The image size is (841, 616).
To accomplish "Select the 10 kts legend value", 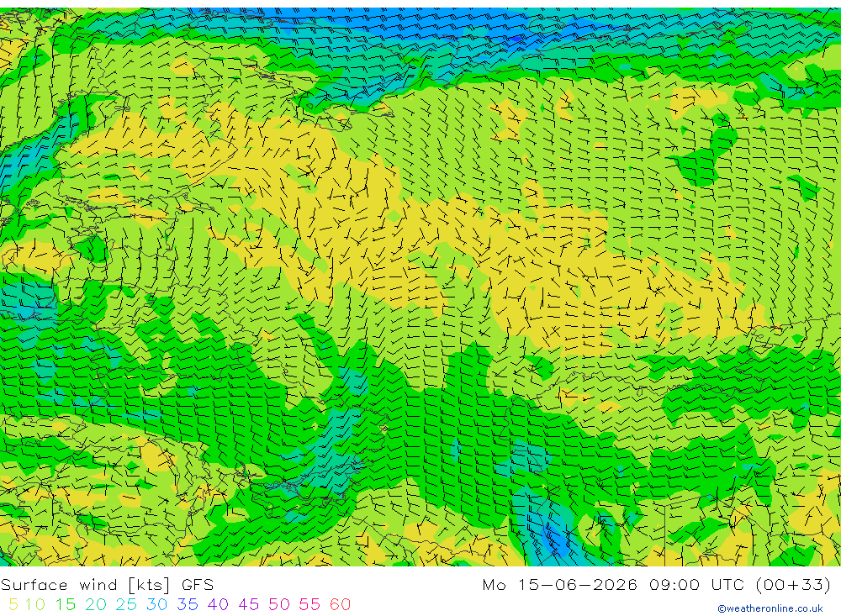I will point(35,604).
